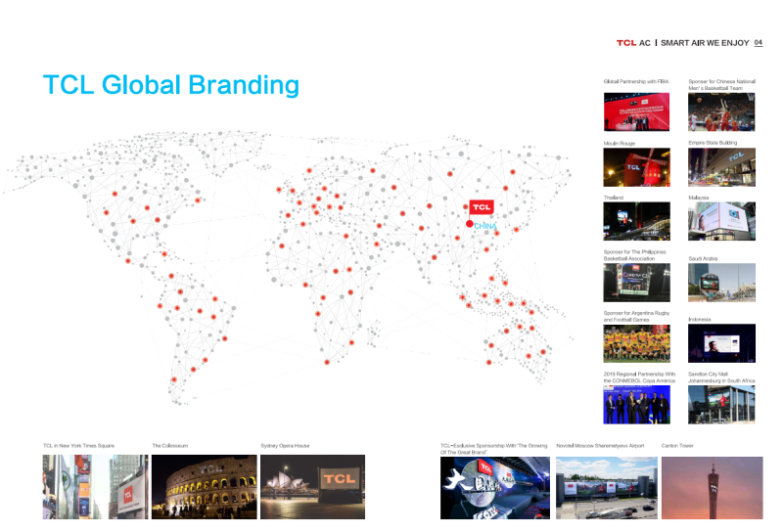Open the Chinese National Basketball Team photo
The width and height of the screenshot is (783, 532).
721,111
